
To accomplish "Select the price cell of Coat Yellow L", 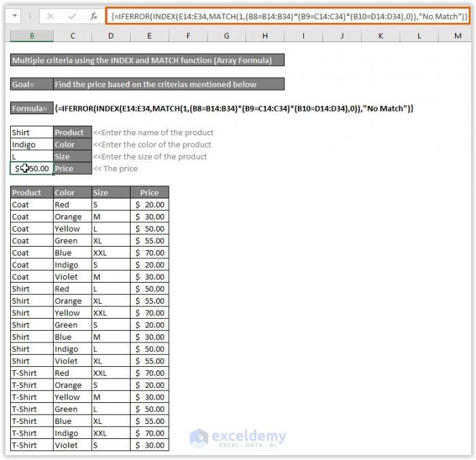I will click(150, 228).
